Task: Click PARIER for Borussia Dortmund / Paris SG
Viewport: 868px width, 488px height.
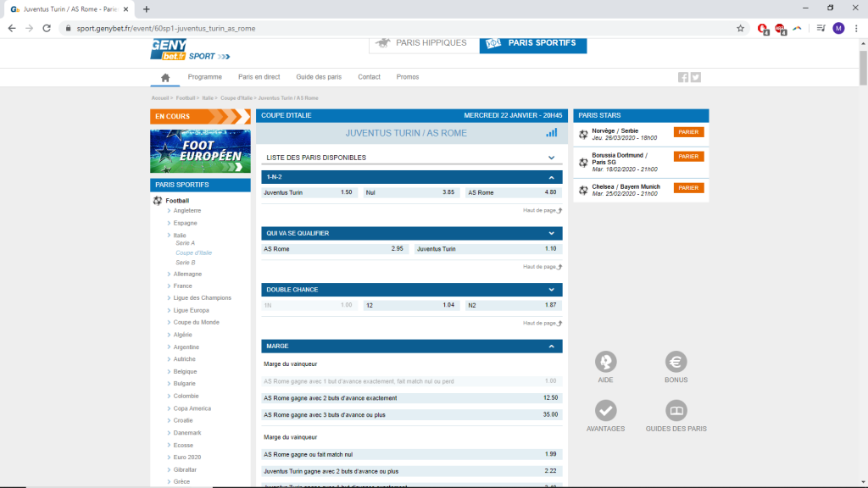Action: click(x=688, y=157)
